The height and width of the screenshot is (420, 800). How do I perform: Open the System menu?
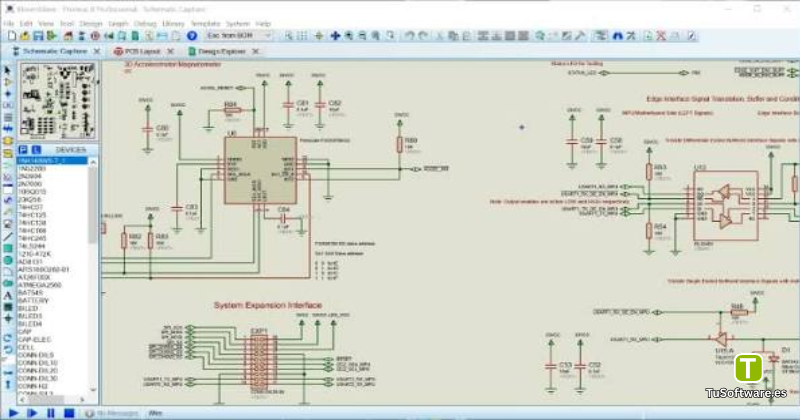(x=238, y=23)
